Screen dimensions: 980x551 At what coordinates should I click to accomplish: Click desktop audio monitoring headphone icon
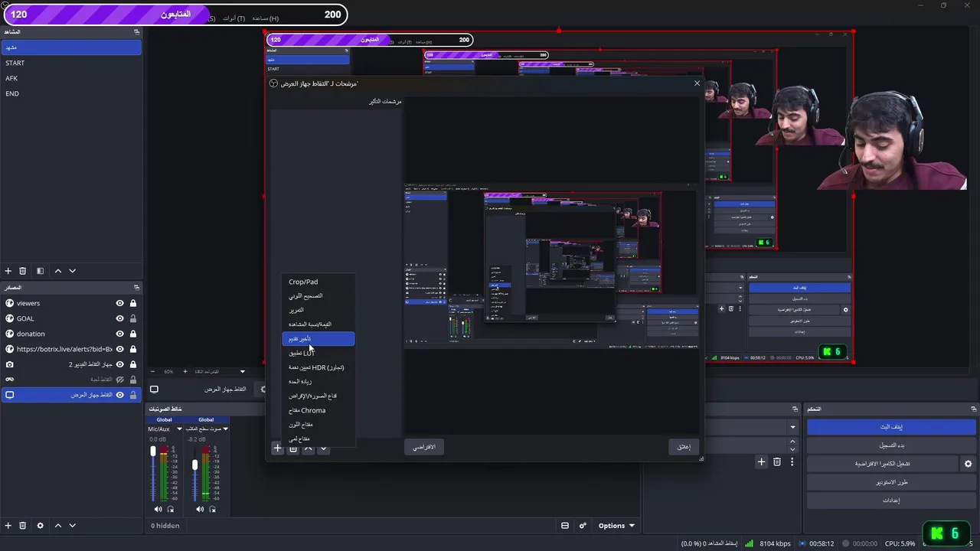point(212,509)
